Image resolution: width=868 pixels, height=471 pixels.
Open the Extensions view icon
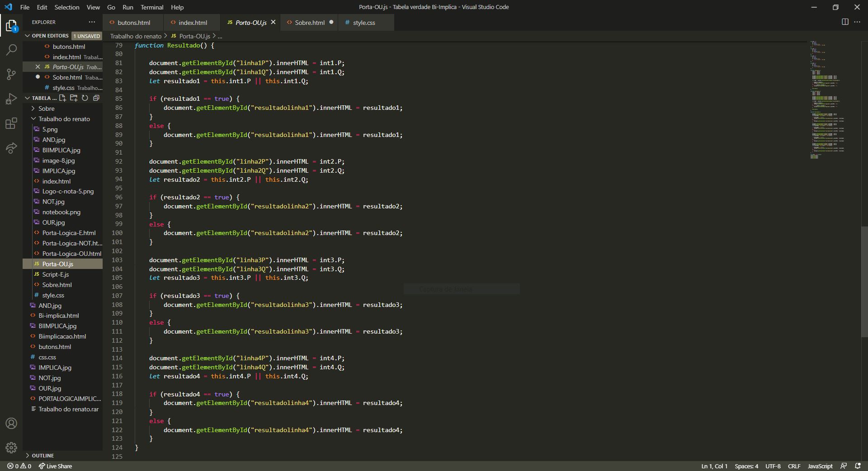click(11, 123)
